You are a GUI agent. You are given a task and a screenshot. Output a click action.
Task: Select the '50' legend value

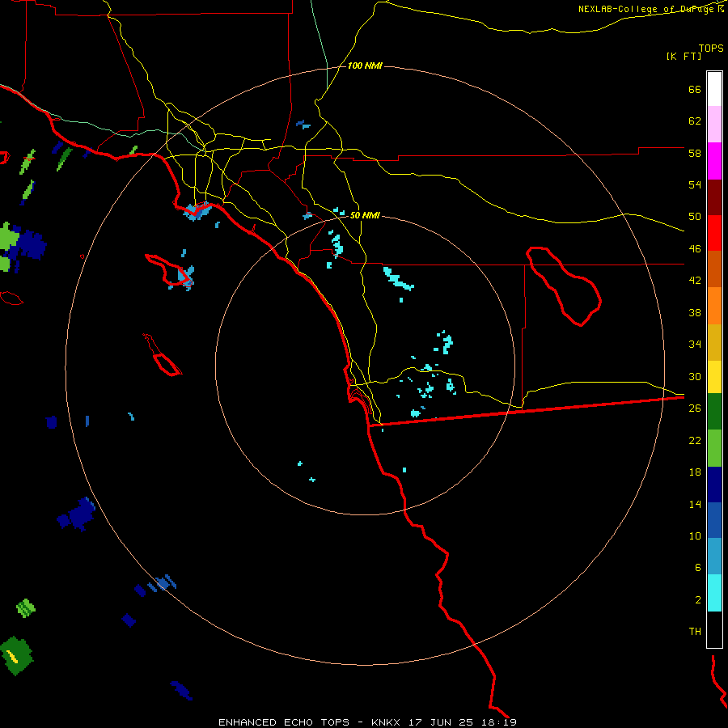[x=695, y=217]
